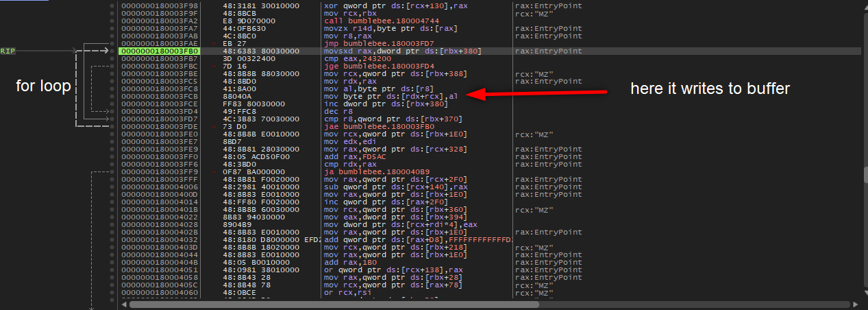868x310 pixels.
Task: Select the jae bumblebee.180003FB0 instruction
Action: [370, 127]
